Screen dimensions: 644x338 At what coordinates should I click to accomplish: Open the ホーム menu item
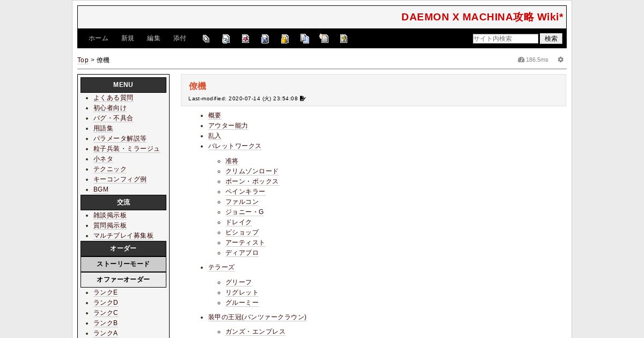pyautogui.click(x=98, y=39)
